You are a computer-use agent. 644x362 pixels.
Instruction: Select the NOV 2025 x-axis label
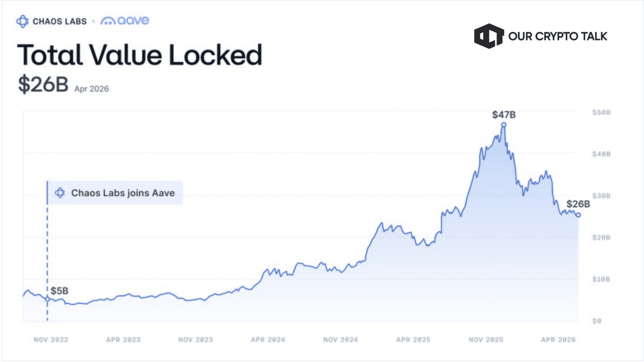(486, 340)
